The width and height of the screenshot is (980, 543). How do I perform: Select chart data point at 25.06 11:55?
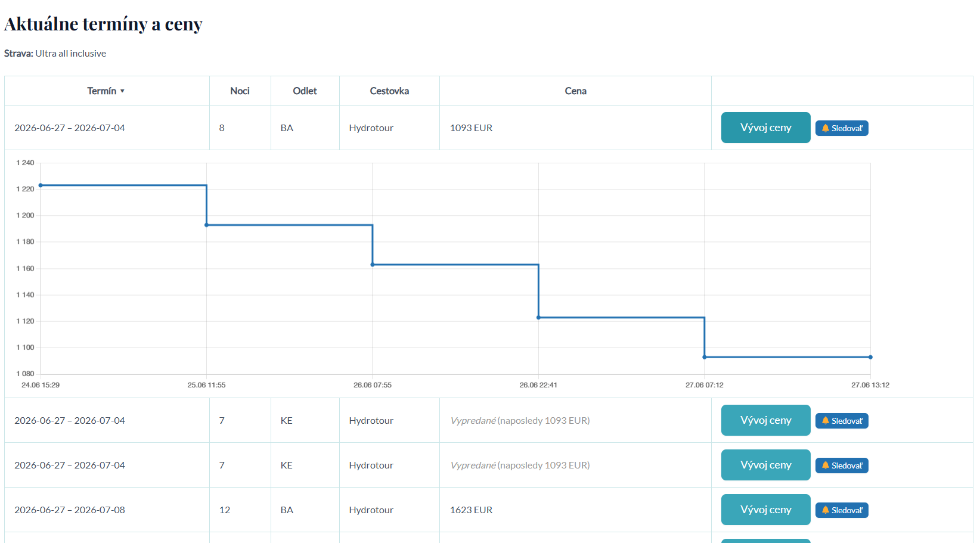207,225
